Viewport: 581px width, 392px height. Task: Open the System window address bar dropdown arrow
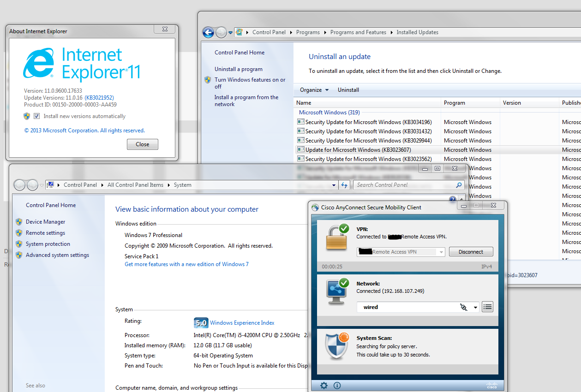pyautogui.click(x=334, y=185)
